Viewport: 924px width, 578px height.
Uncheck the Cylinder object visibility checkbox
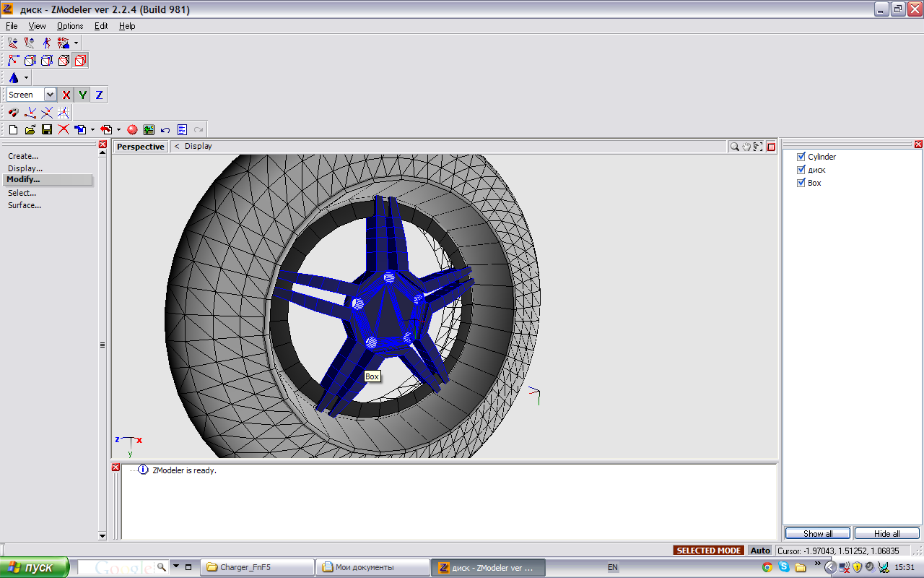coord(801,157)
